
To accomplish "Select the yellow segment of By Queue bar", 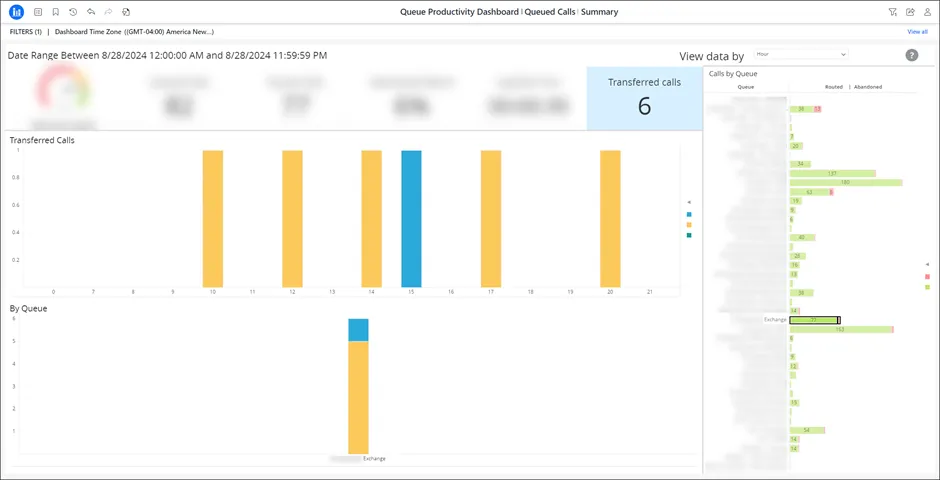I will [x=358, y=397].
